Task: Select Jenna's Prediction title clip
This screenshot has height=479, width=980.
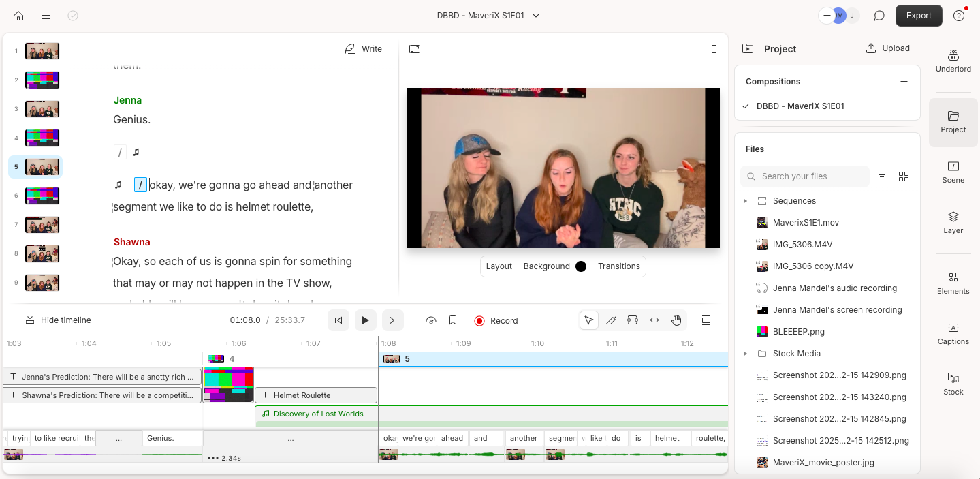Action: 102,377
